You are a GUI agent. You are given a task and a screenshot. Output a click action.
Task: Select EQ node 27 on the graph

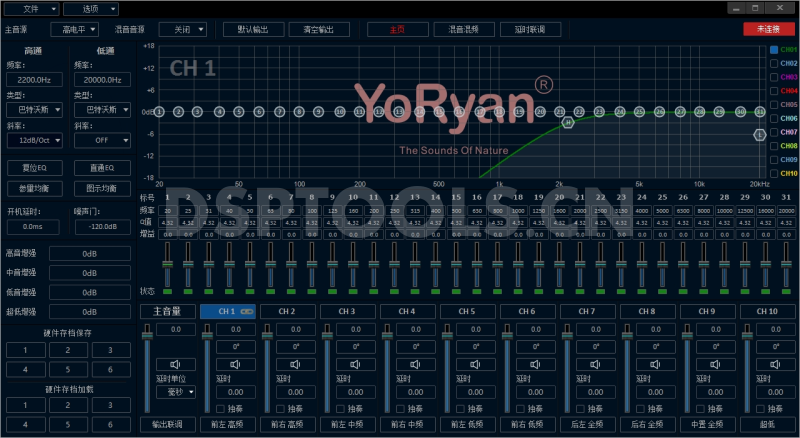click(680, 112)
